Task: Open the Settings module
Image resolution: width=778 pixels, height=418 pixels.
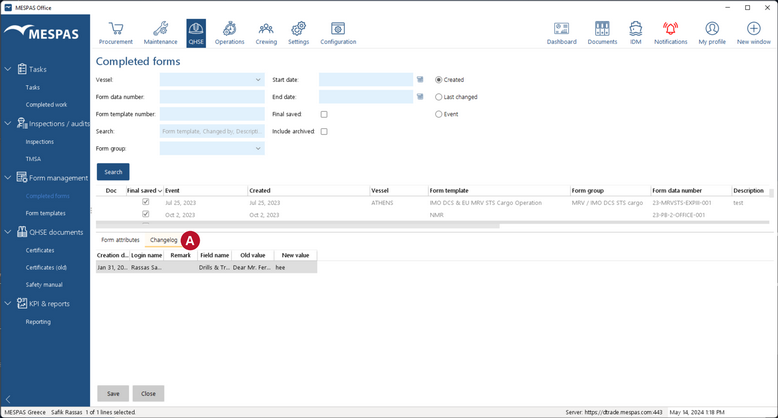Action: pyautogui.click(x=298, y=33)
